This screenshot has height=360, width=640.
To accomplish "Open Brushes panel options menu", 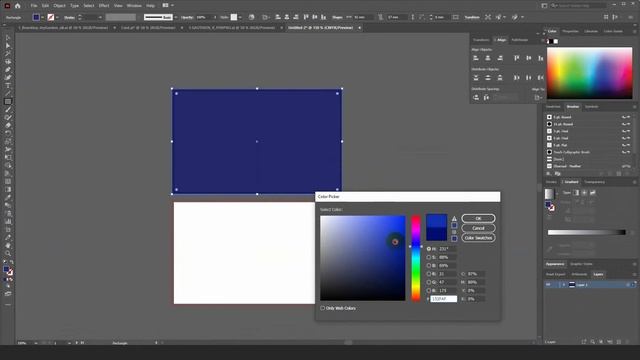I will (x=634, y=107).
